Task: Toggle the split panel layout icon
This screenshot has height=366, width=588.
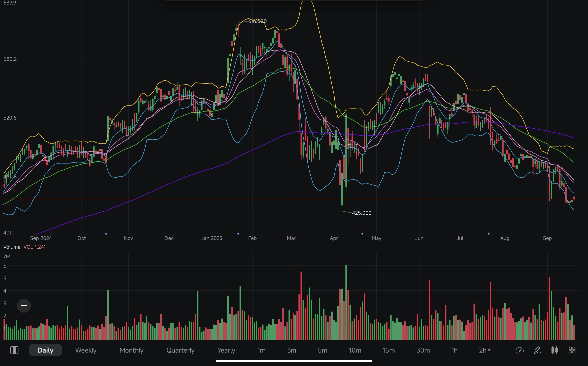Action: [14, 350]
